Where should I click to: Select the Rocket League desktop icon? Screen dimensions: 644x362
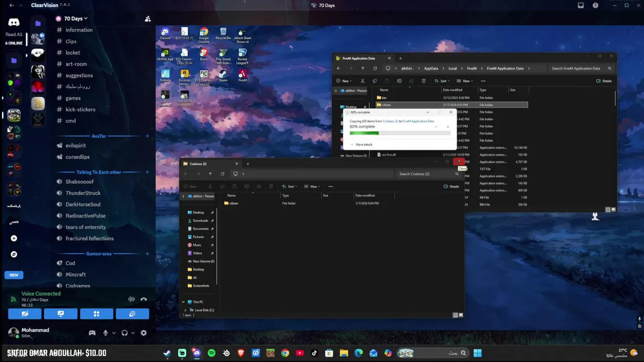pyautogui.click(x=242, y=56)
